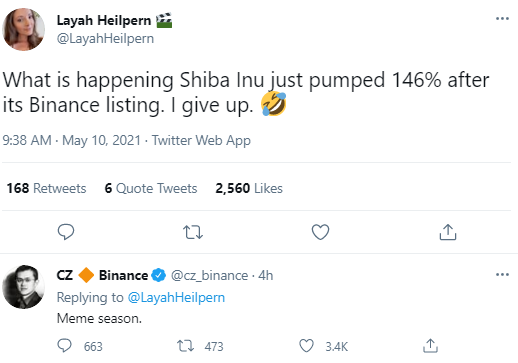Screen dimensions: 518x363
Task: Retweet the Shiba Inu tweet
Action: coord(193,232)
